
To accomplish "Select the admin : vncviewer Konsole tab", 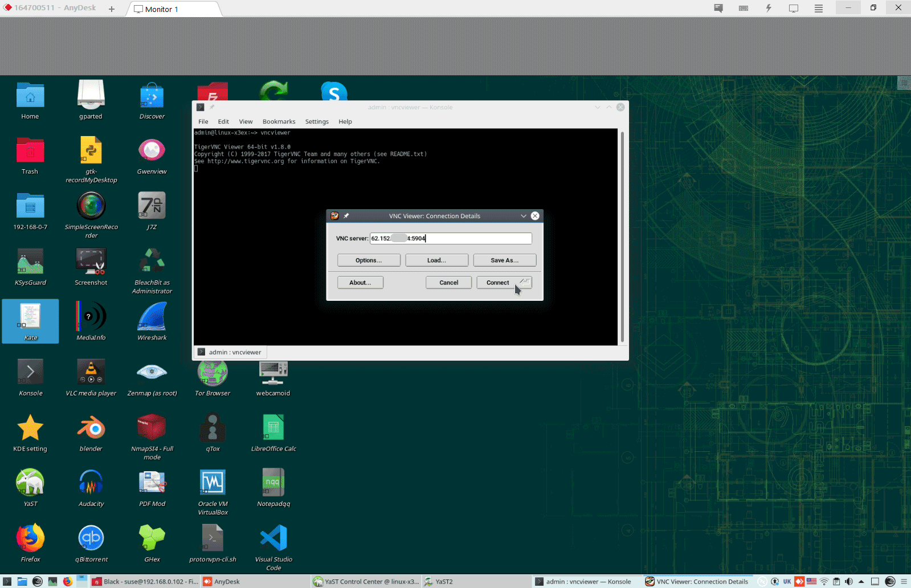I will [x=229, y=352].
